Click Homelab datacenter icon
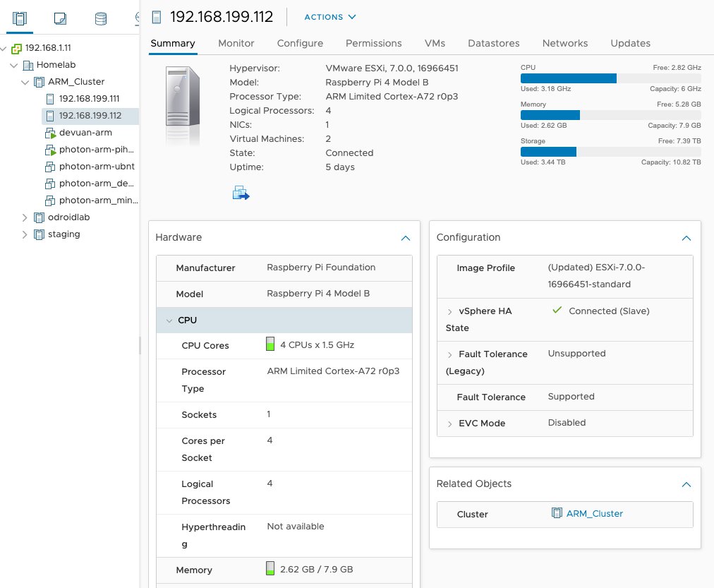Screen dimensions: 714x588 [x=28, y=65]
